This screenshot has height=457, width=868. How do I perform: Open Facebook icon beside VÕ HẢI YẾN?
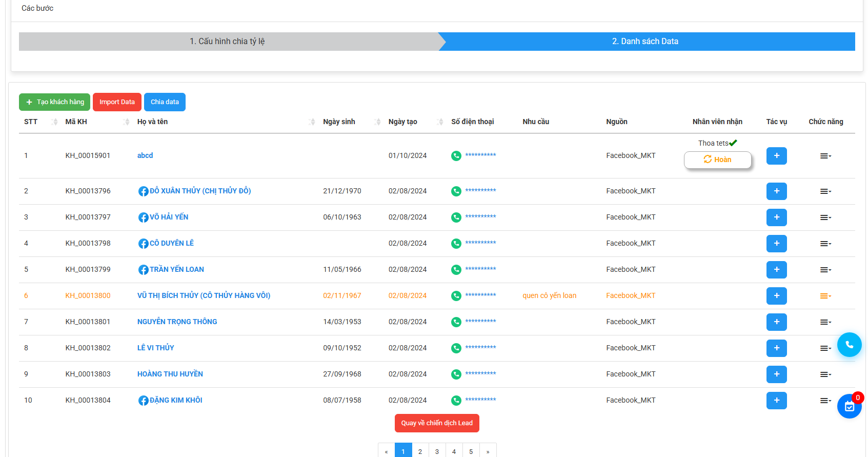click(x=144, y=217)
